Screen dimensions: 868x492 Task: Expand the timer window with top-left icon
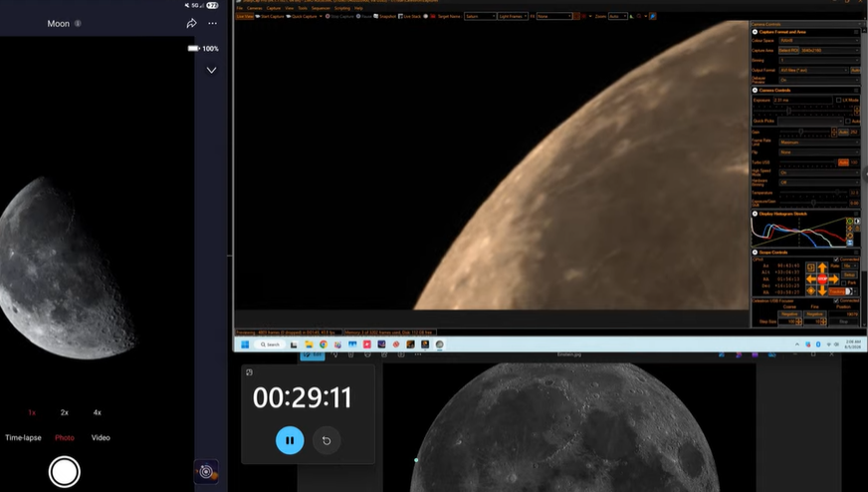(x=249, y=372)
